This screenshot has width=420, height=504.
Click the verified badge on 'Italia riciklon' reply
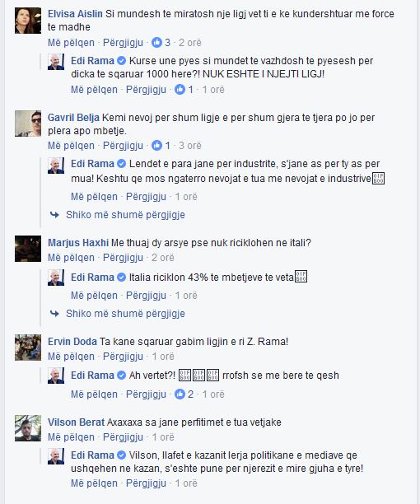[x=121, y=277]
